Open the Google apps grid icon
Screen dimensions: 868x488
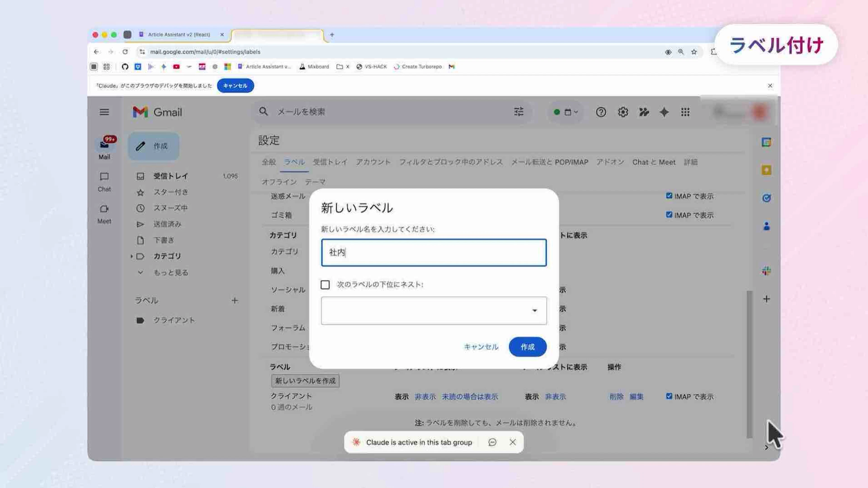pyautogui.click(x=685, y=112)
